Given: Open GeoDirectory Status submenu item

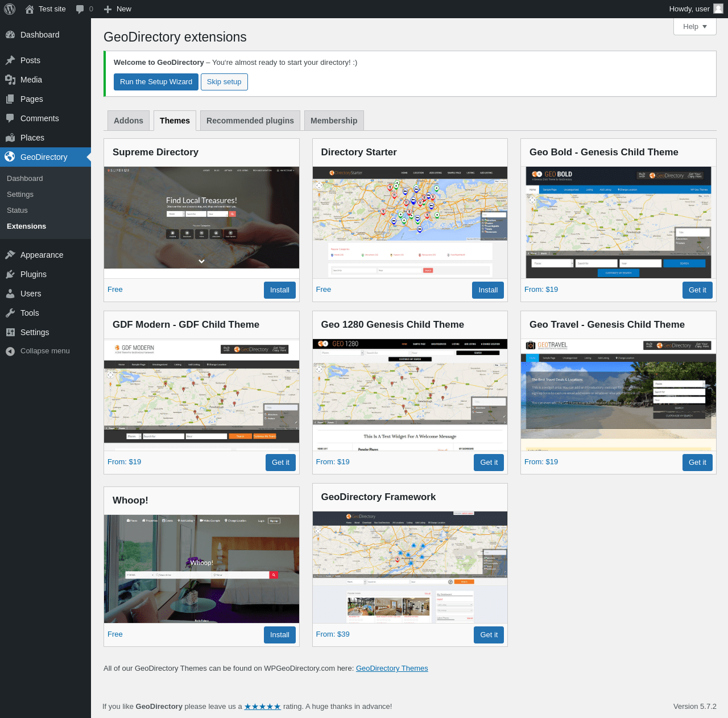Looking at the screenshot, I should pos(17,211).
